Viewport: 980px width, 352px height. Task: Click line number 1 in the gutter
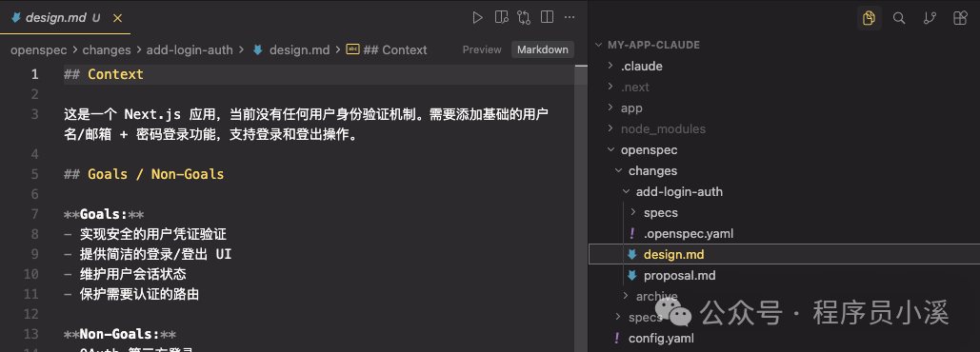34,74
